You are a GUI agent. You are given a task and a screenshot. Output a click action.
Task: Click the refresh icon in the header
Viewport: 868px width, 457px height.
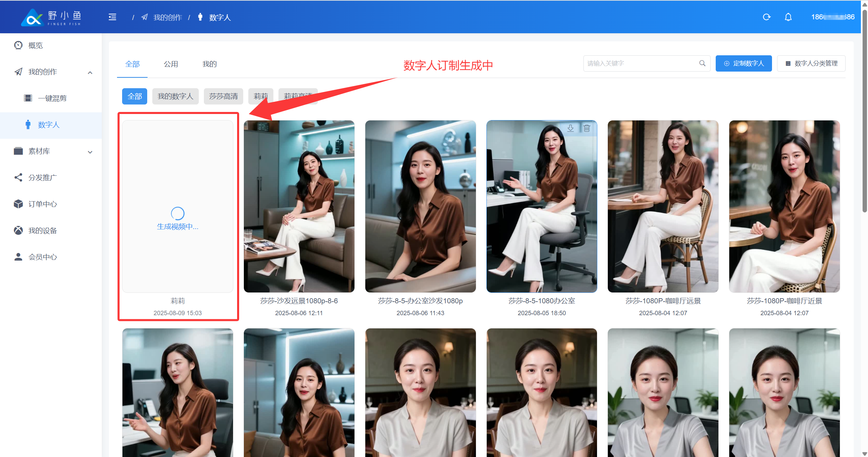(x=767, y=17)
